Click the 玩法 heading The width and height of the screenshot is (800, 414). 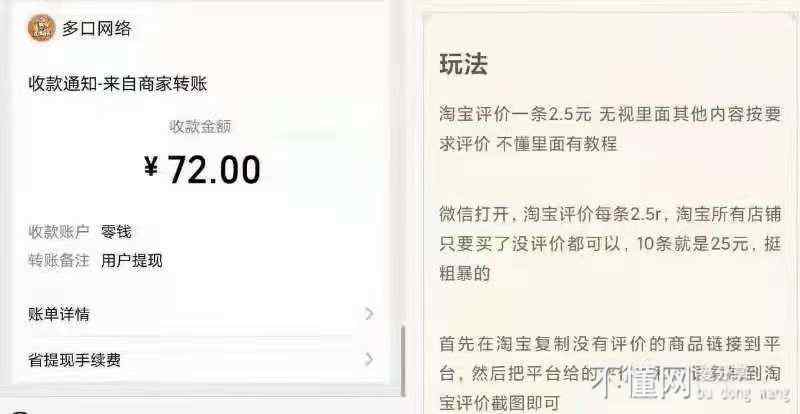click(x=463, y=64)
